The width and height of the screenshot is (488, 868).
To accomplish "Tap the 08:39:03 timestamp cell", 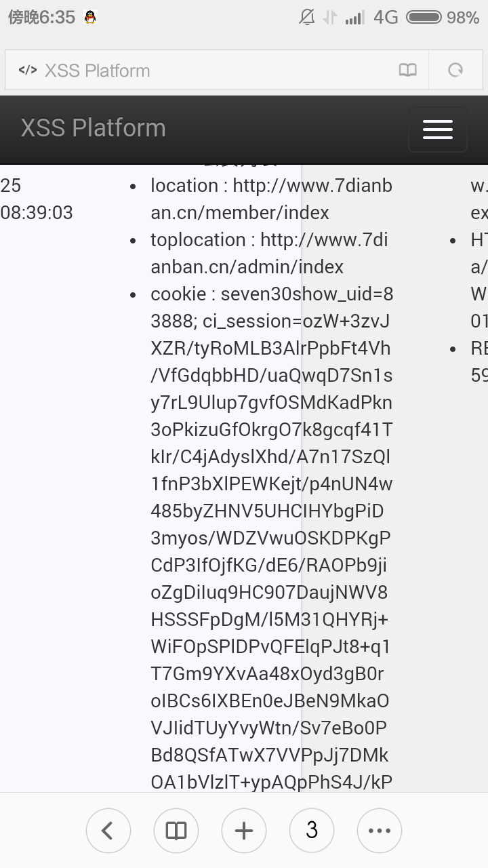I will point(37,212).
